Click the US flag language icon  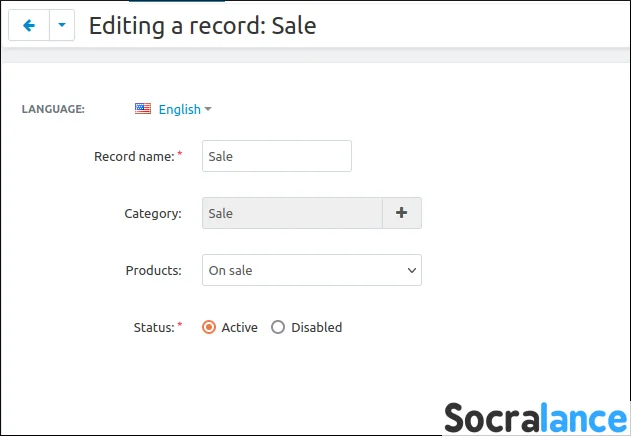pyautogui.click(x=143, y=109)
